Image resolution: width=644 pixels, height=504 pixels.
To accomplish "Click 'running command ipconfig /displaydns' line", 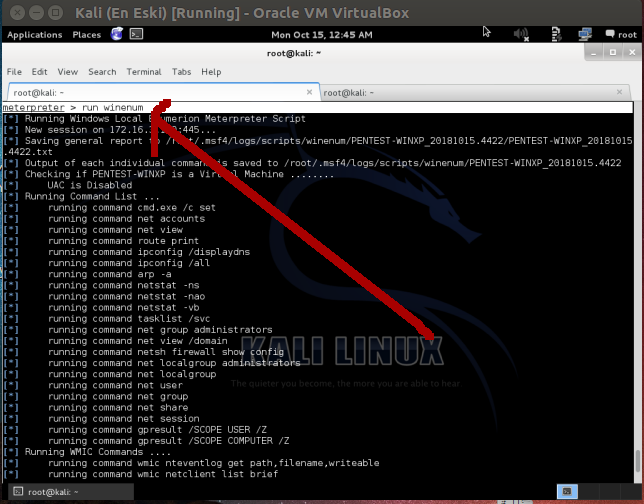I will tap(149, 252).
